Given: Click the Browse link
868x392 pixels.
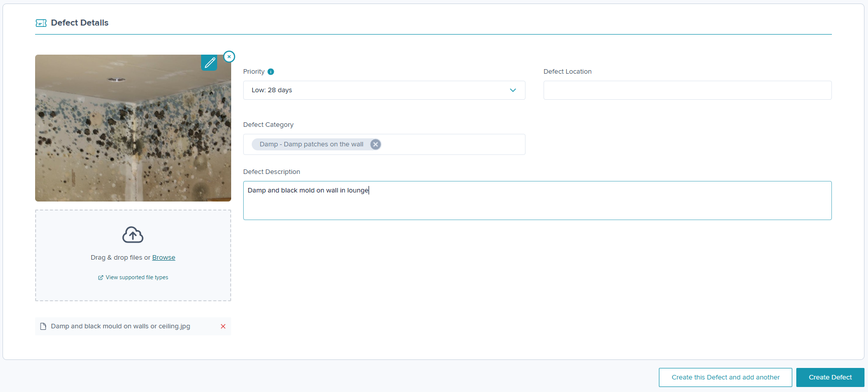Looking at the screenshot, I should pos(164,258).
